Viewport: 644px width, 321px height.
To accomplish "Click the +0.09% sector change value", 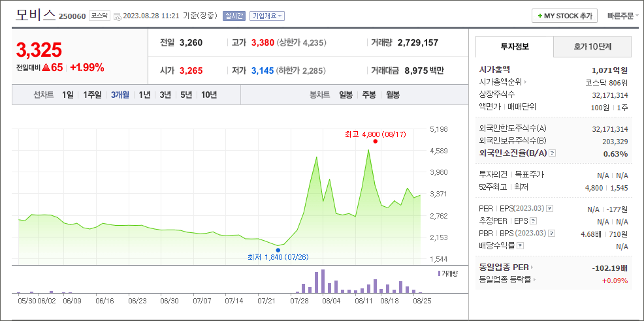I will [615, 281].
